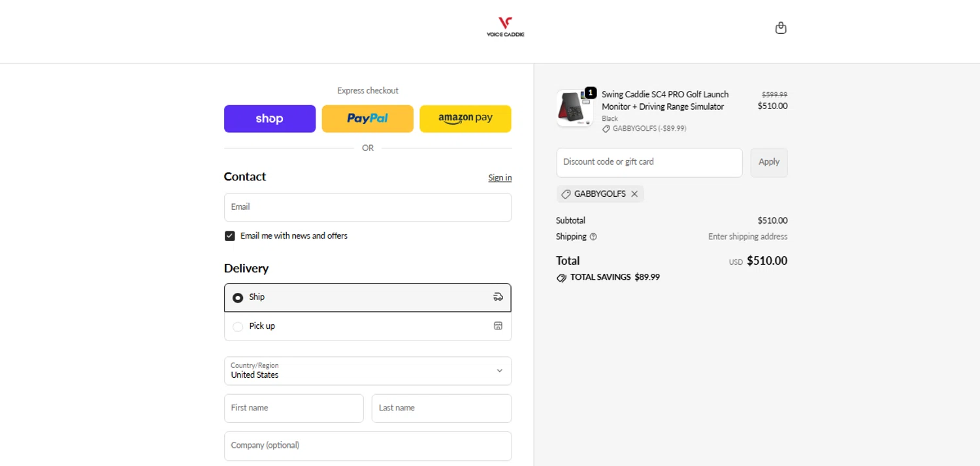Open the shopping bag cart icon
The height and width of the screenshot is (466, 980).
point(781,28)
